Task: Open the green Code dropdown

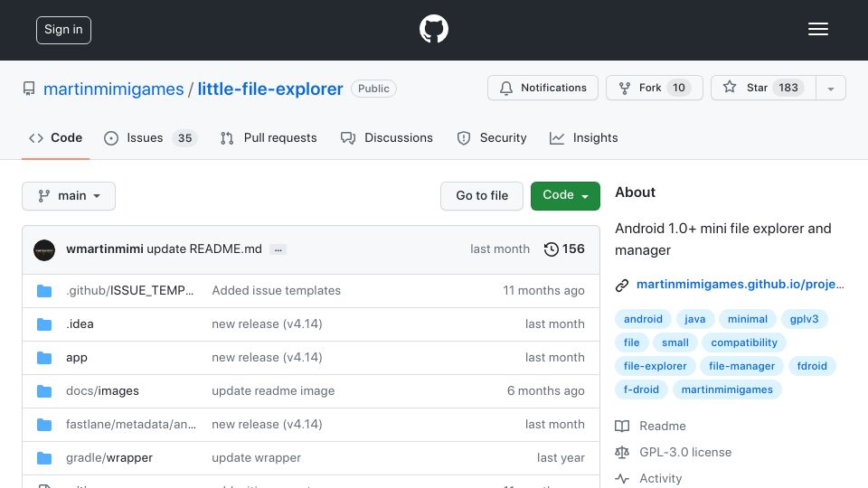Action: coord(565,196)
